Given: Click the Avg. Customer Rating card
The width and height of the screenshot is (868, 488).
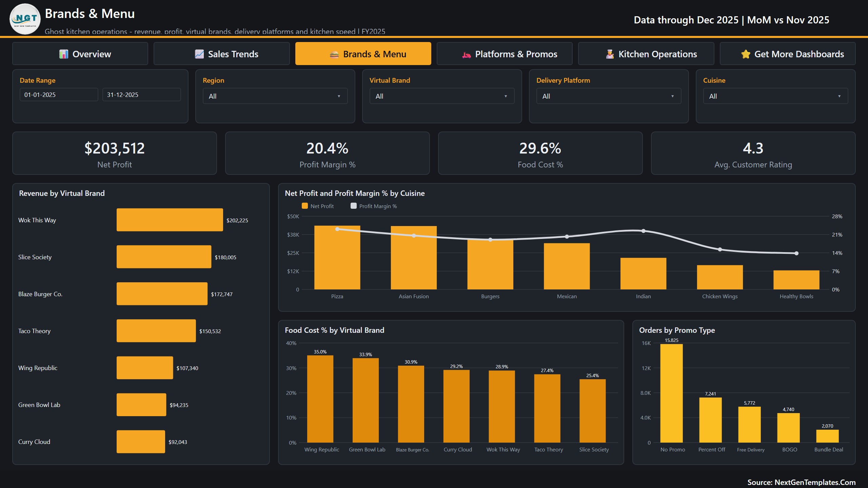Looking at the screenshot, I should [753, 153].
